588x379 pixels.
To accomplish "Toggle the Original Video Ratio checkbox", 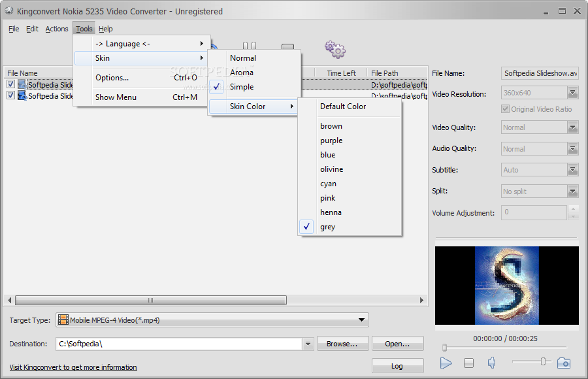I will click(505, 109).
